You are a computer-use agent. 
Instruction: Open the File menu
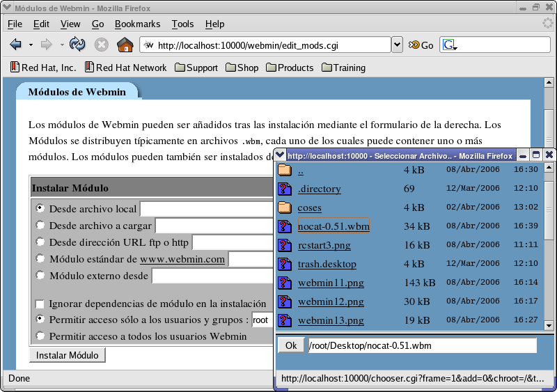[15, 24]
